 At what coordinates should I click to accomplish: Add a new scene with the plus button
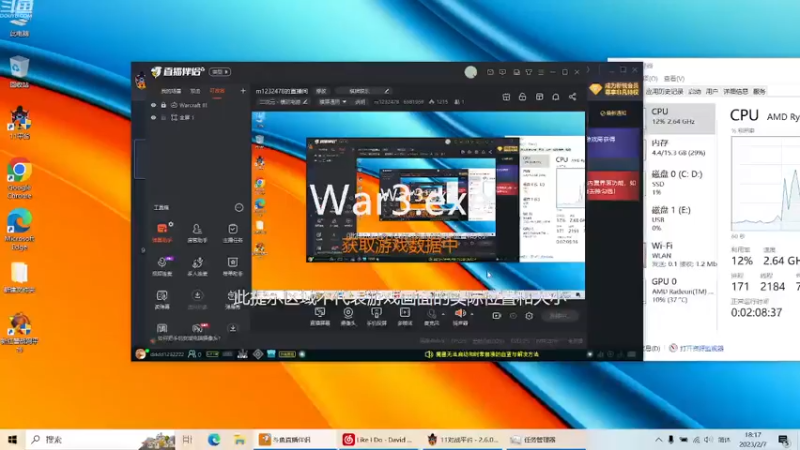tap(243, 91)
